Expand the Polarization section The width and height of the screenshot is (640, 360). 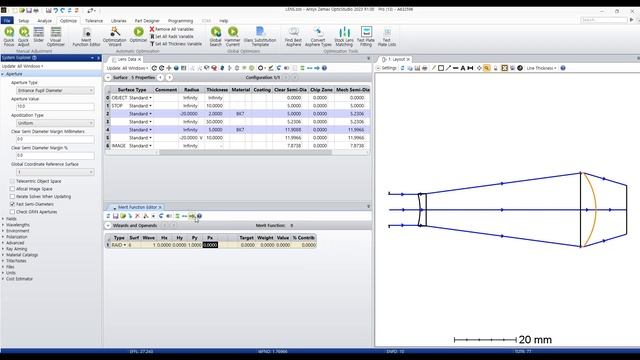tap(3, 237)
